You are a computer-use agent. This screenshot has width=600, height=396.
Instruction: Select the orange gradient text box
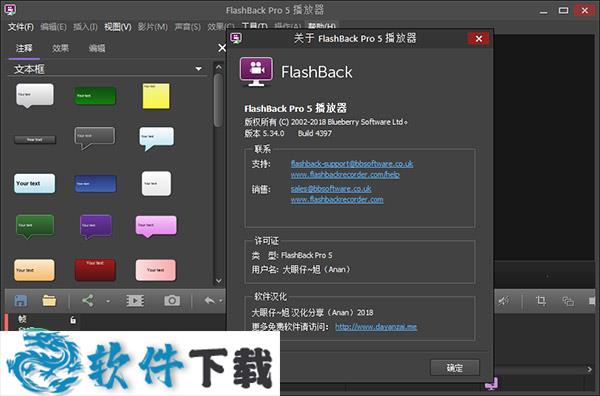coord(34,270)
